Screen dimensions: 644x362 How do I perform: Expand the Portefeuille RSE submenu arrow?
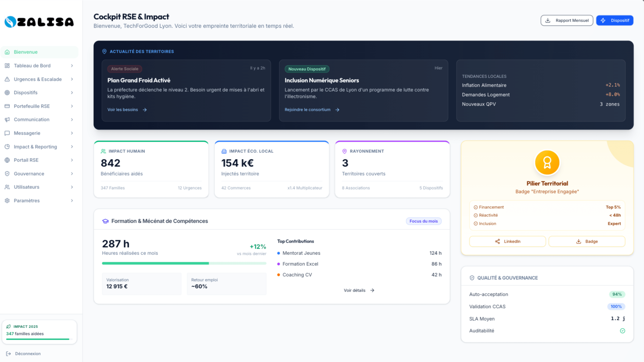click(x=72, y=106)
